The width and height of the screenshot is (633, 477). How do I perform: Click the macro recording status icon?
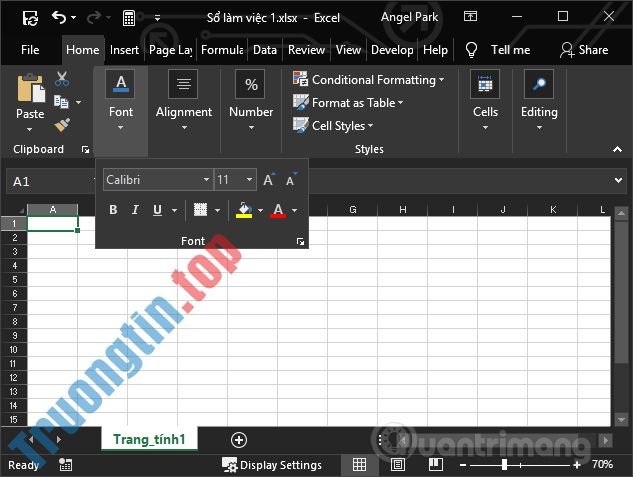point(65,465)
